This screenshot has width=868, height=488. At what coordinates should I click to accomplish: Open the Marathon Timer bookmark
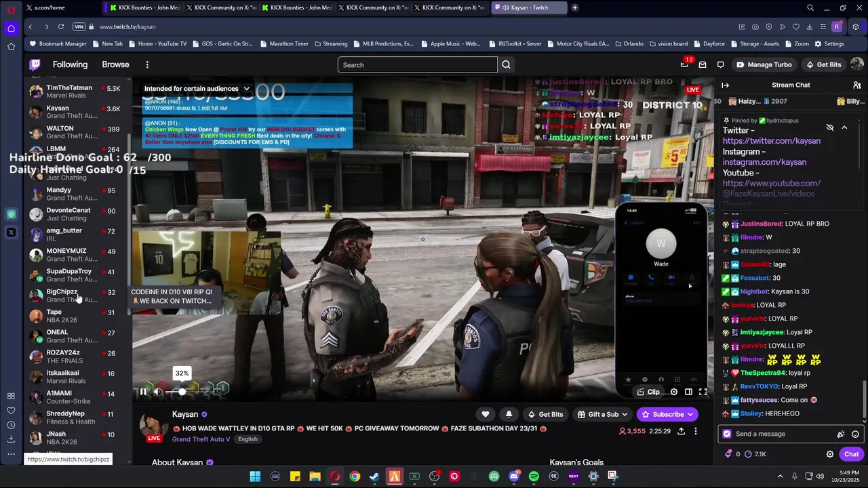[x=283, y=43]
